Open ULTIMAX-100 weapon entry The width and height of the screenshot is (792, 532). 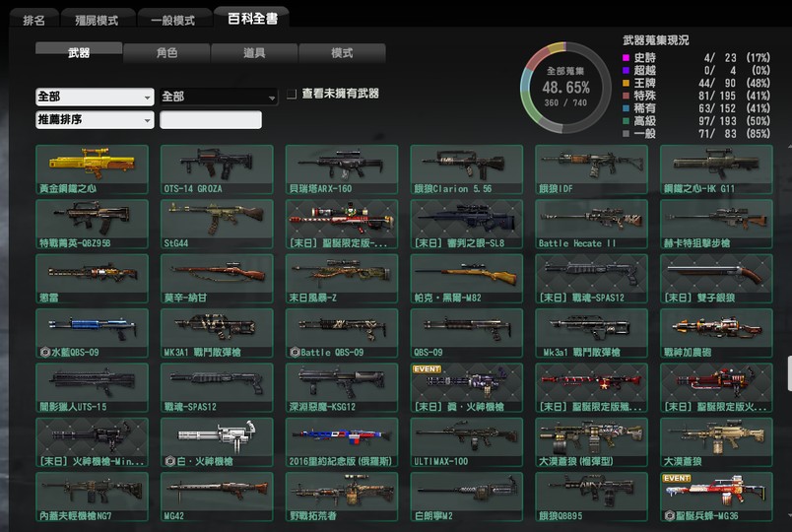click(x=467, y=442)
